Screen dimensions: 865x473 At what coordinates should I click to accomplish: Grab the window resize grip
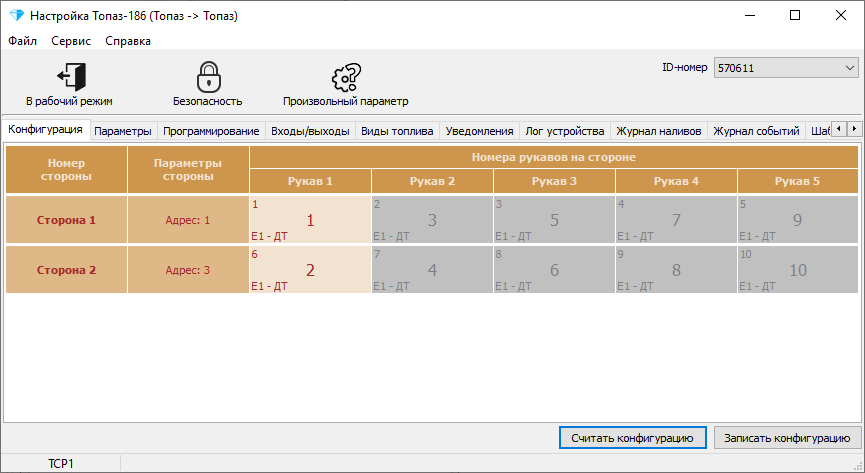tap(858, 466)
